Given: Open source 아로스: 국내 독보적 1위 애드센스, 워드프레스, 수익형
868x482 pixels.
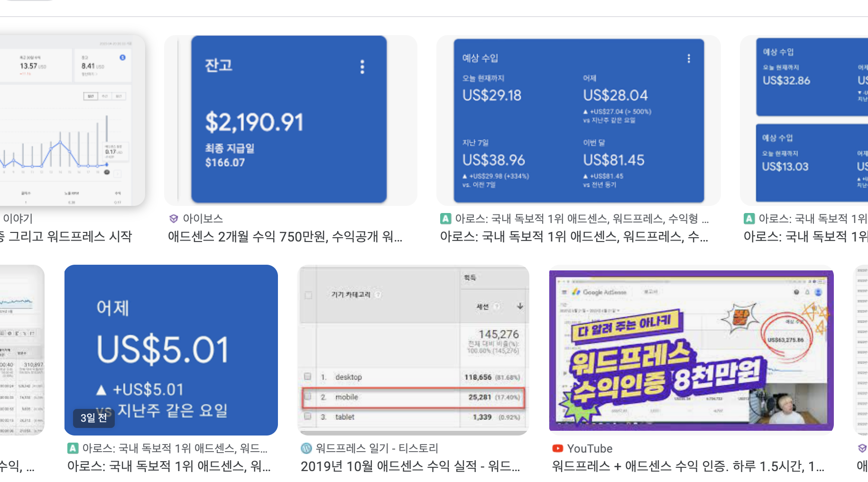Looking at the screenshot, I should 582,219.
